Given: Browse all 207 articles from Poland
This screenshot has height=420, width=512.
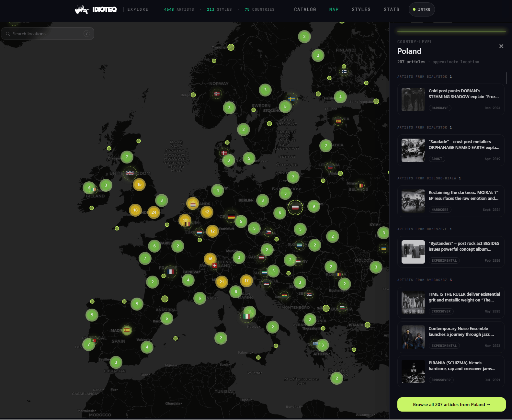Looking at the screenshot, I should point(451,404).
